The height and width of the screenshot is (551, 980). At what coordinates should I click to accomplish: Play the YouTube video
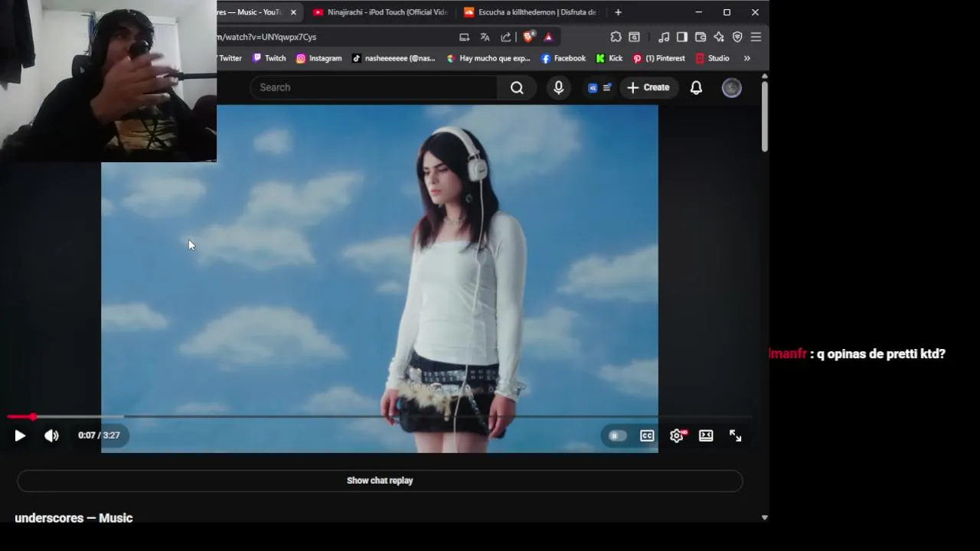[x=20, y=435]
